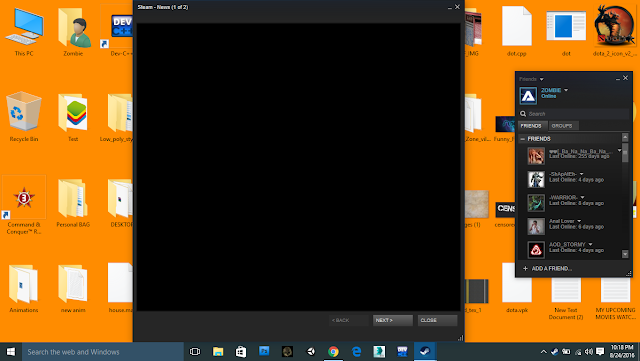Open Windows Store from taskbar
Screen dimensions: 640x361
(x=241, y=352)
